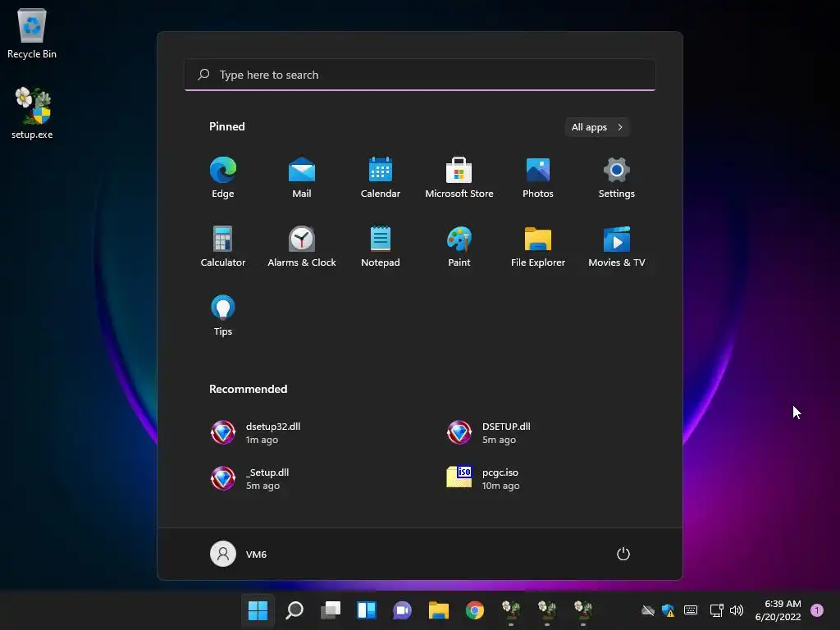Open taskbar Search magnifier
The image size is (840, 630).
click(294, 610)
